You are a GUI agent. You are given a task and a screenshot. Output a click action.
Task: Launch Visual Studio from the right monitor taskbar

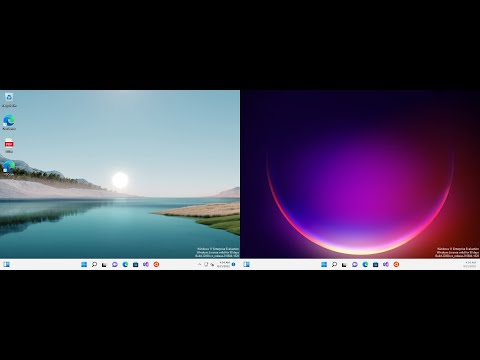(x=386, y=264)
